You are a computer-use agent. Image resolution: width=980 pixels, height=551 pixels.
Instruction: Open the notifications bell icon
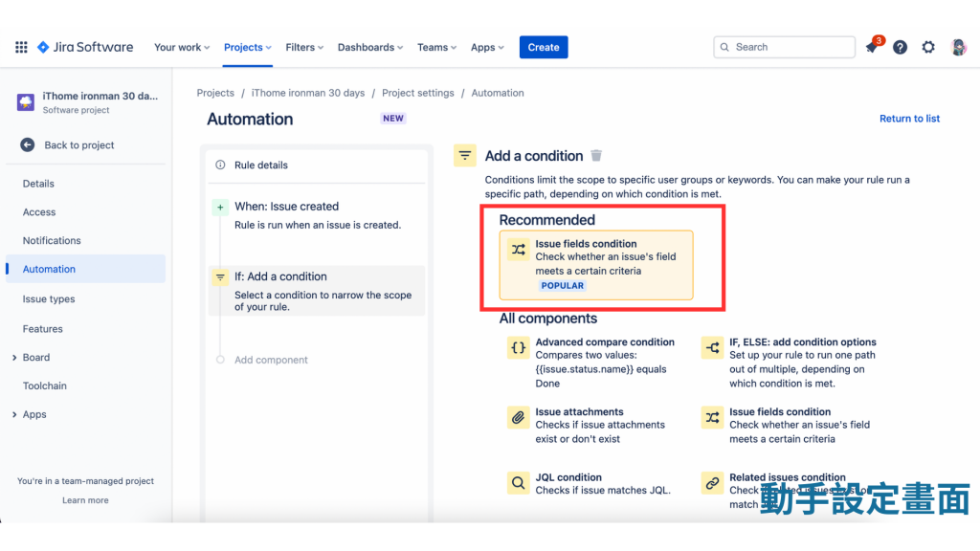(872, 47)
